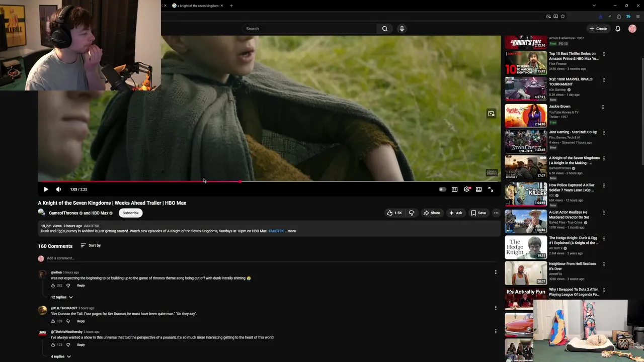Screen dimensions: 644x362
Task: Open the browser extensions puzzle icon
Action: (x=619, y=16)
